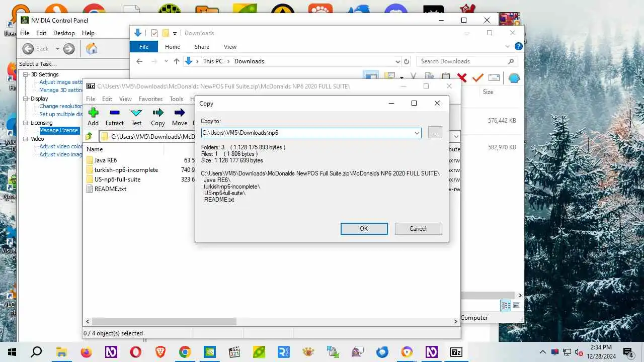Open Explorer recent locations dropdown arrow

tap(166, 61)
